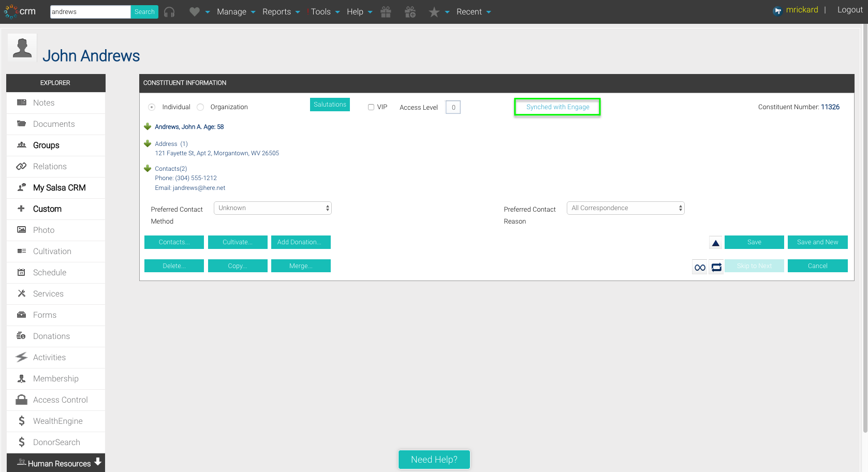Click the Contacts... button
The height and width of the screenshot is (472, 868).
point(174,242)
